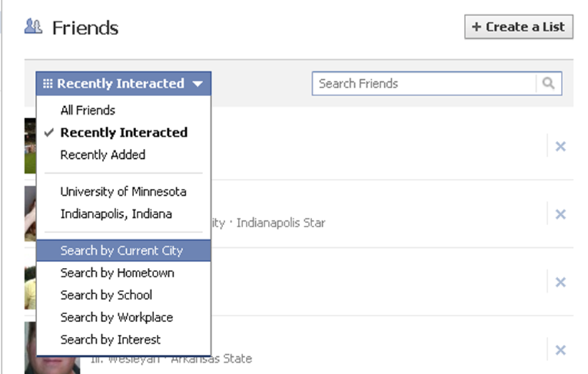
Task: Click X icon on third friend row
Action: point(560,282)
